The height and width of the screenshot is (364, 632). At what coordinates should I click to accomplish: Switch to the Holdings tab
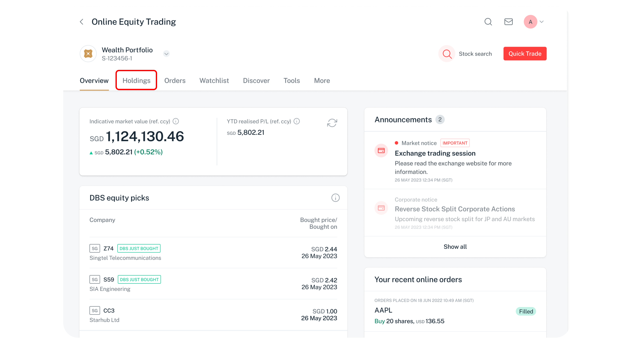click(x=136, y=80)
